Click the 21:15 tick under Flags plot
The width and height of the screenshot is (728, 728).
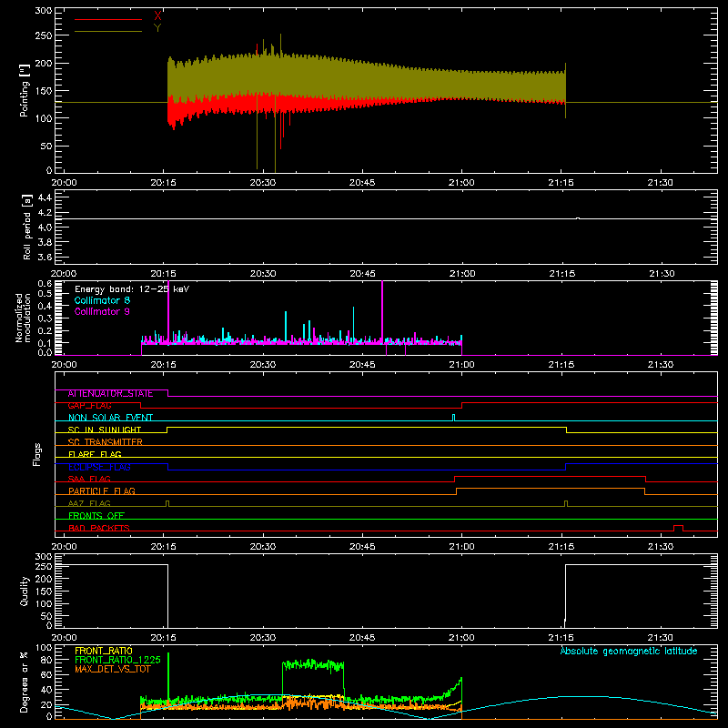point(561,547)
